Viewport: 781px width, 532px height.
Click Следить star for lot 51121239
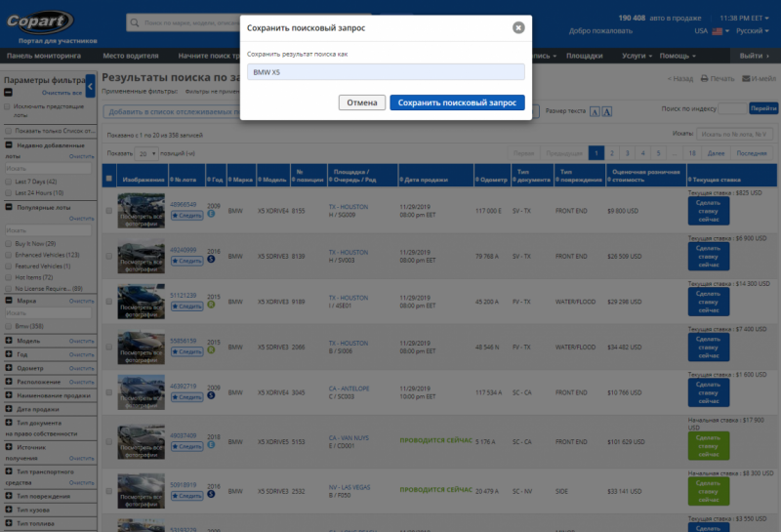(x=186, y=307)
